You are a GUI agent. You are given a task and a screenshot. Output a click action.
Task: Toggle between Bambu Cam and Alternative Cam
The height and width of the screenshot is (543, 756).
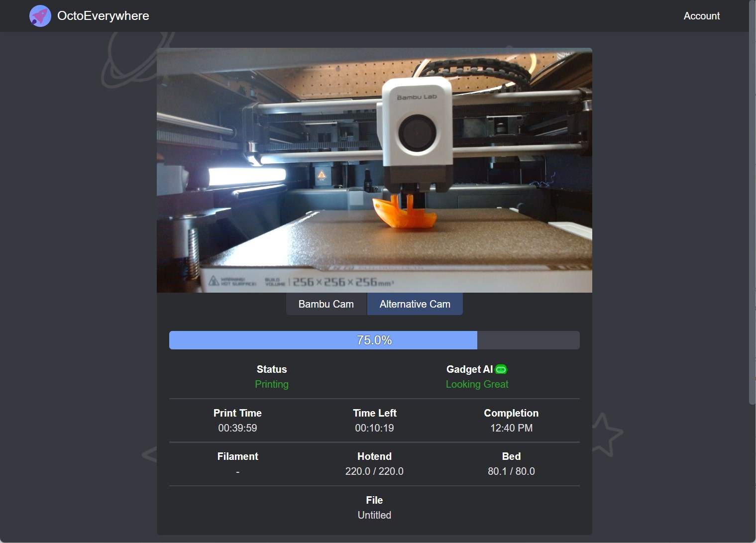click(325, 304)
